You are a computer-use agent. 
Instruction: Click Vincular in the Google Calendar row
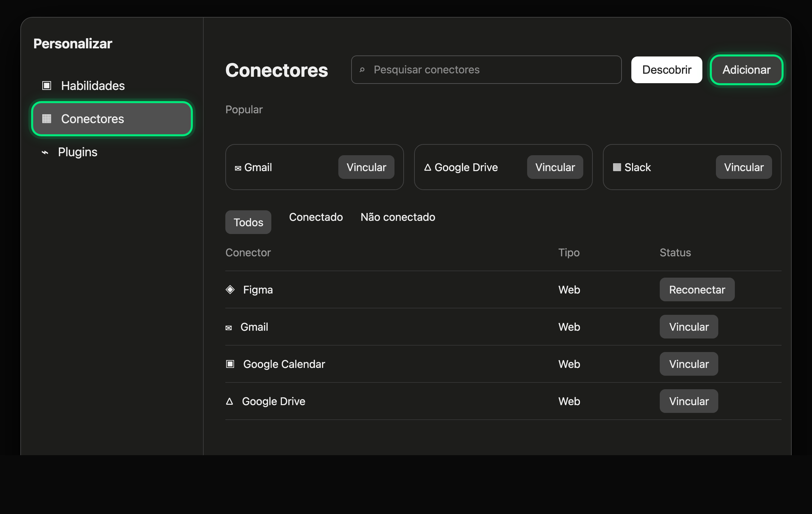tap(689, 364)
